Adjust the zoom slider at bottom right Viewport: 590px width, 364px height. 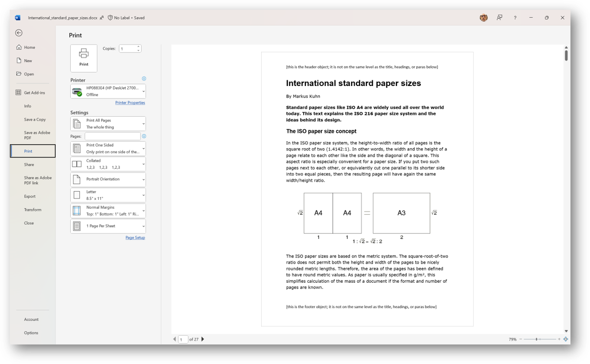pos(537,339)
